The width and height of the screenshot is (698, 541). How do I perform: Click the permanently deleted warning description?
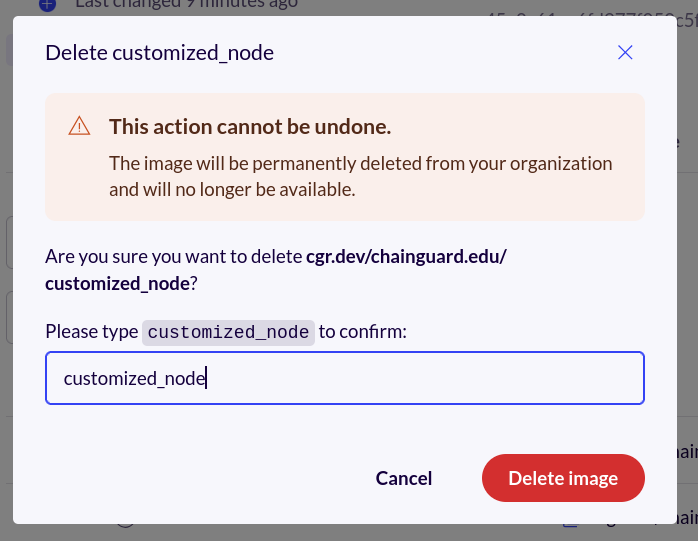click(x=360, y=163)
